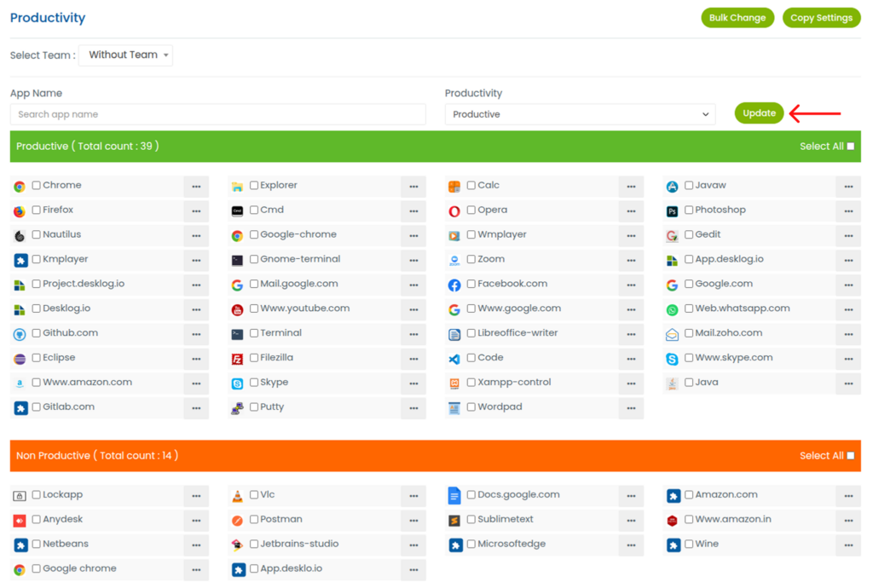Click the Web.whatsapp.com icon
The height and width of the screenshot is (588, 873).
coord(672,310)
